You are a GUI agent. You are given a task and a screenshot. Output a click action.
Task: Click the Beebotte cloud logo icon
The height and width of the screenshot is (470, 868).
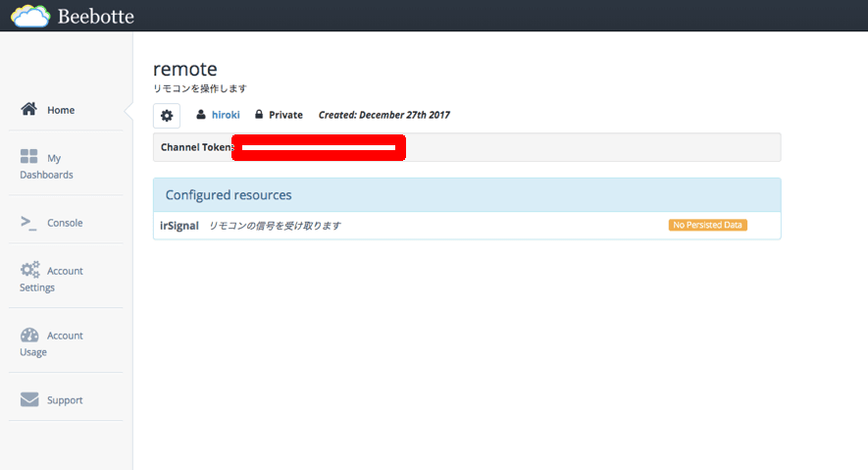coord(29,16)
